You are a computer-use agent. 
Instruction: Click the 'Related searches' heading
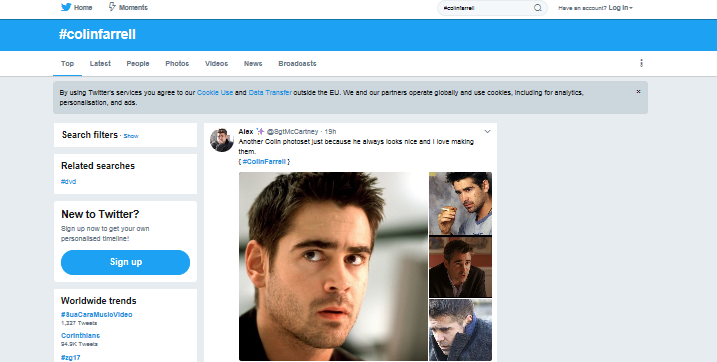98,166
